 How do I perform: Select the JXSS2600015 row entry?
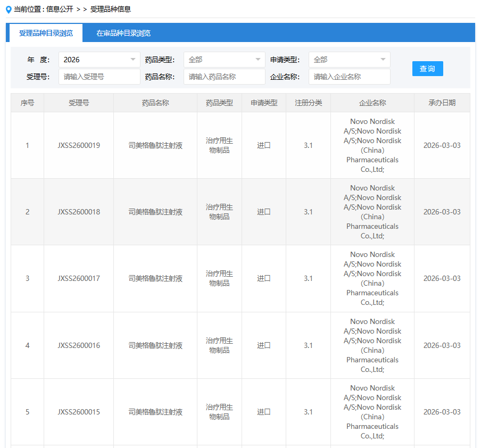(79, 412)
